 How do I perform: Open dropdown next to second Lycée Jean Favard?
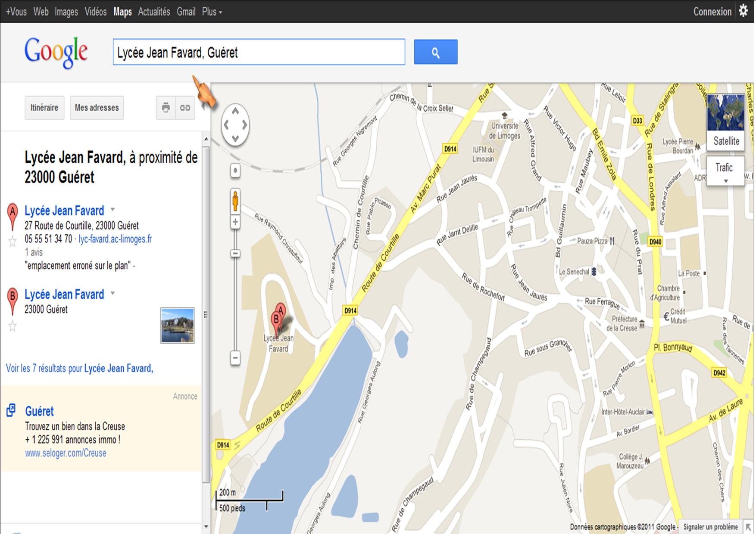113,293
